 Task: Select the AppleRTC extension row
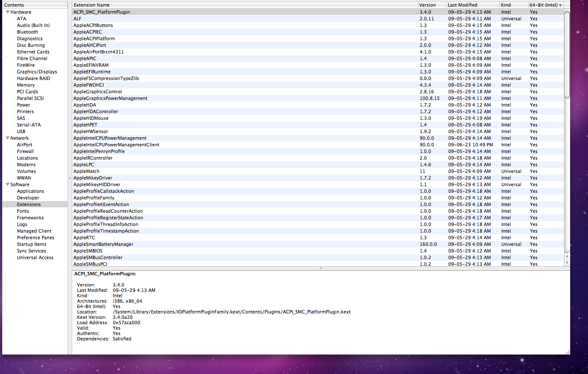tap(318, 238)
